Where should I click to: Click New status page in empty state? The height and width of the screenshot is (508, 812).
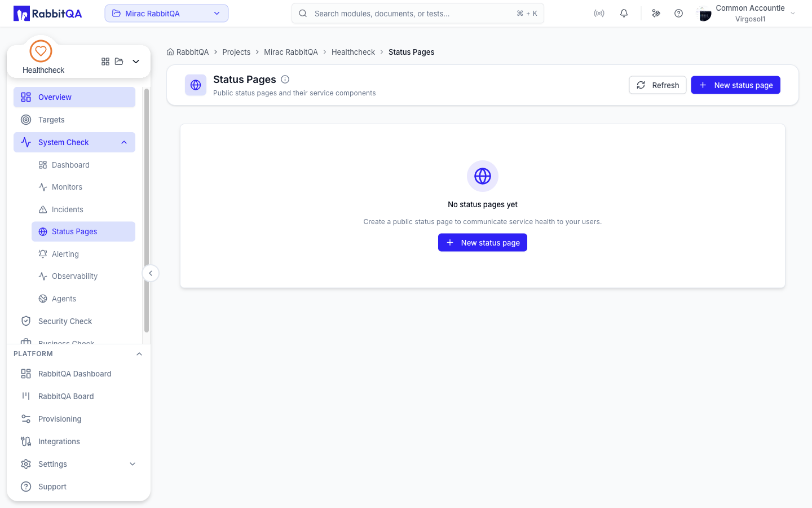click(483, 243)
